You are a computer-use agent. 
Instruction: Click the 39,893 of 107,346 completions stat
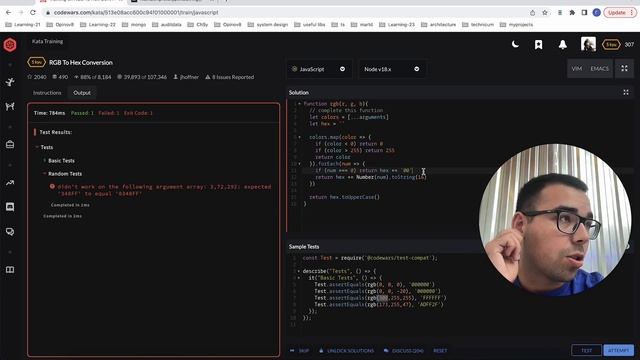pyautogui.click(x=142, y=77)
